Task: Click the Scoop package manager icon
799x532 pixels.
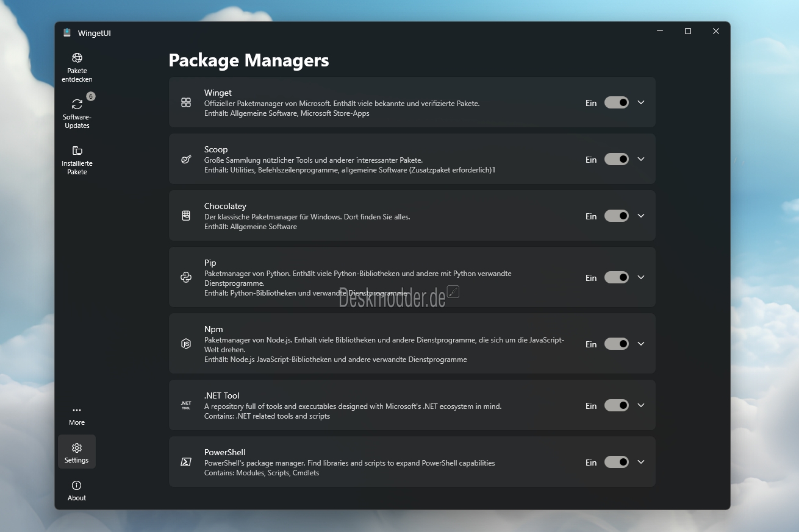Action: [186, 159]
